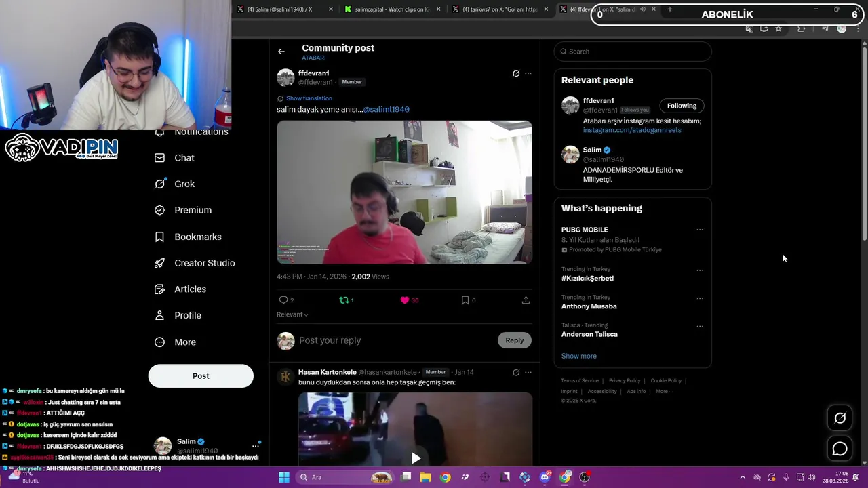Open options for the PUBG MOBILE promoted trend

(x=700, y=230)
